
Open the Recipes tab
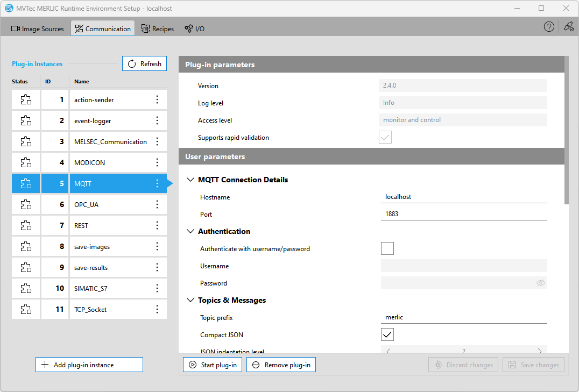tap(158, 29)
